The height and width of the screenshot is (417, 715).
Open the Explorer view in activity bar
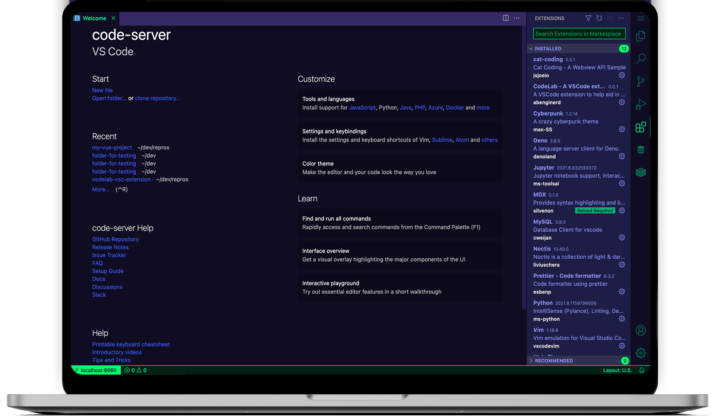coord(641,38)
